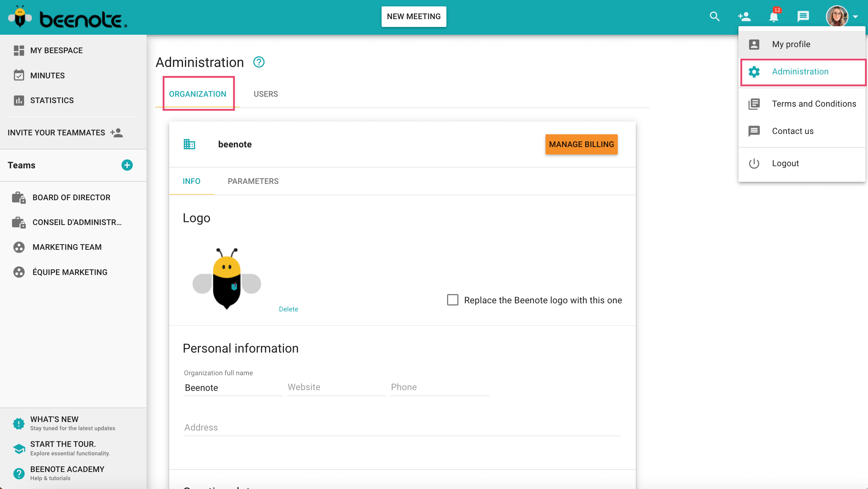Click the Logout power icon
868x489 pixels.
pyautogui.click(x=754, y=163)
